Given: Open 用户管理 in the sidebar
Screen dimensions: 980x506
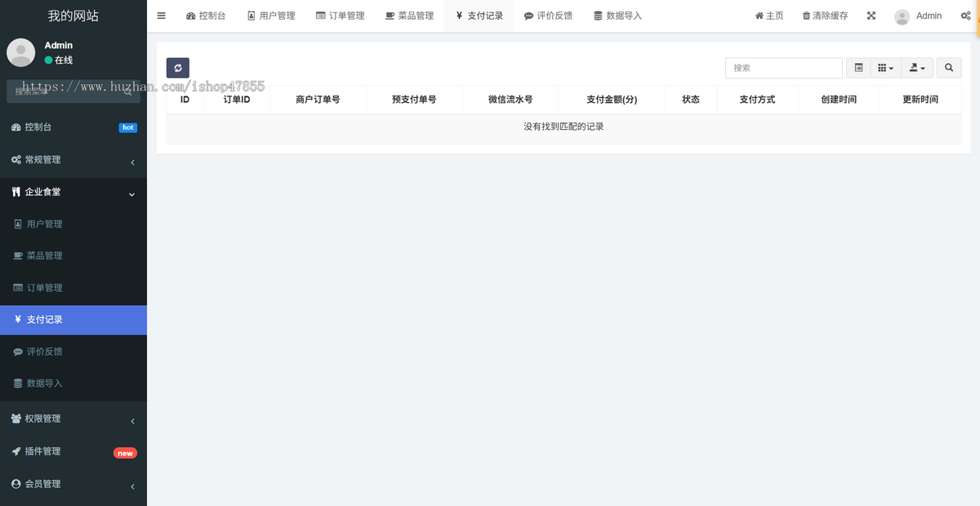Looking at the screenshot, I should (73, 224).
